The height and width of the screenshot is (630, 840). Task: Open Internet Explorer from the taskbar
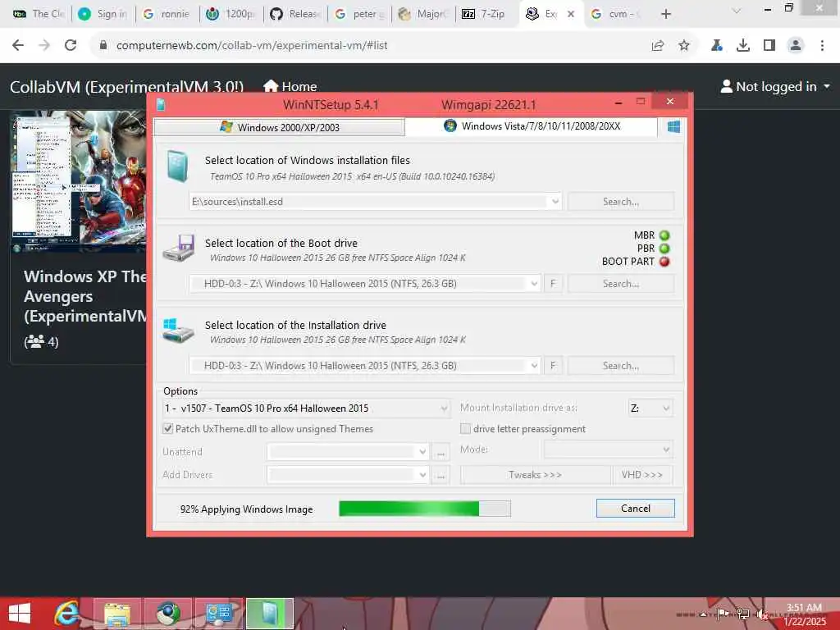[67, 614]
